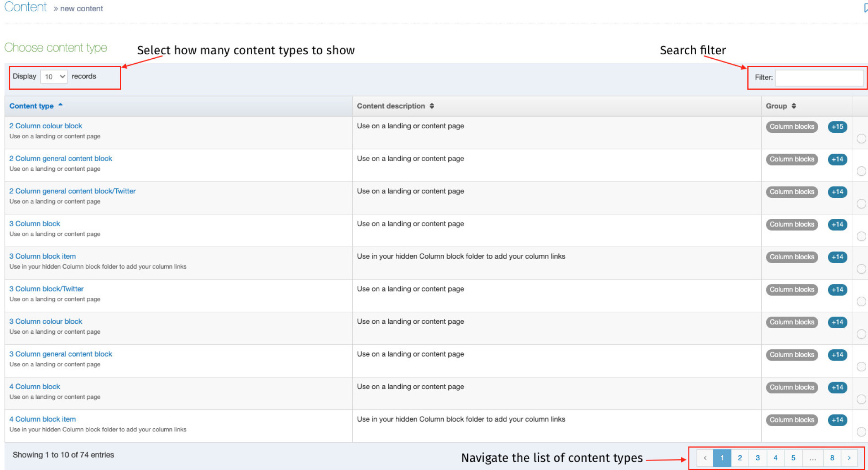Jump to page 8 of content types
The image size is (868, 470).
click(832, 458)
